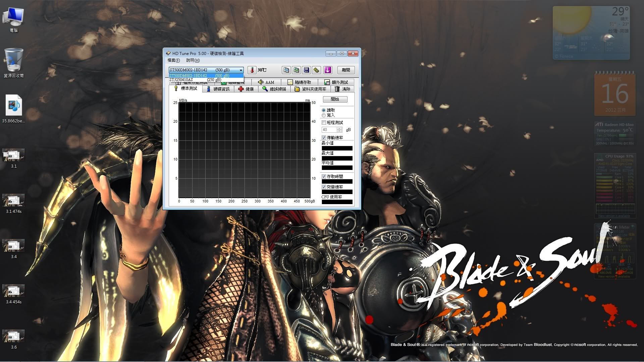The height and width of the screenshot is (362, 644).
Task: Close the HD Tune Pro window
Action: 353,54
